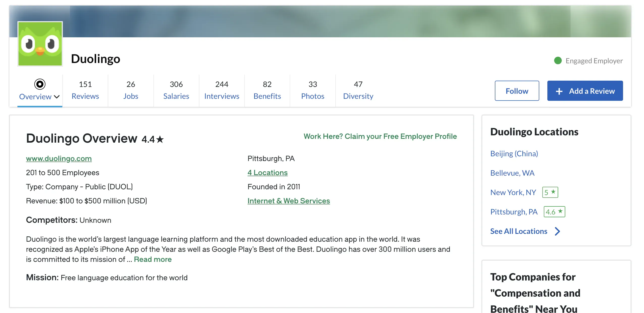Click the Overview target icon
The image size is (644, 313).
40,84
